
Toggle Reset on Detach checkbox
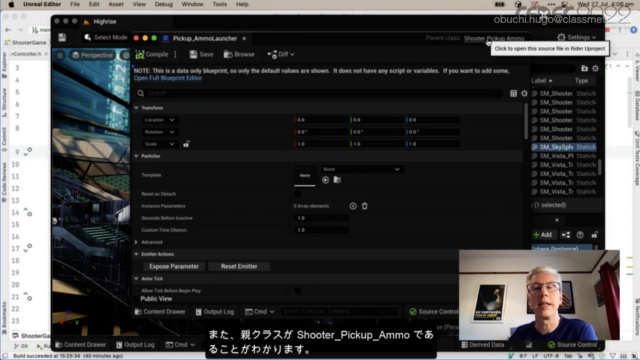[x=298, y=194]
